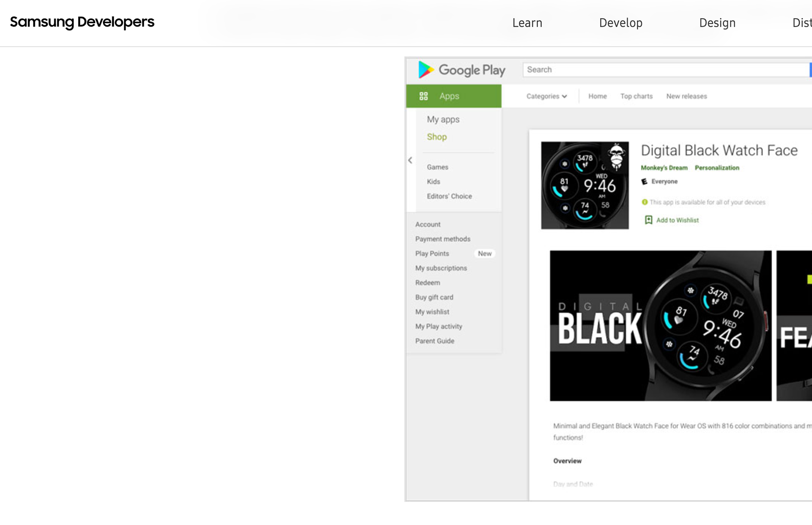Collapse sidebar with left chevron arrow
The image size is (812, 525).
(410, 160)
